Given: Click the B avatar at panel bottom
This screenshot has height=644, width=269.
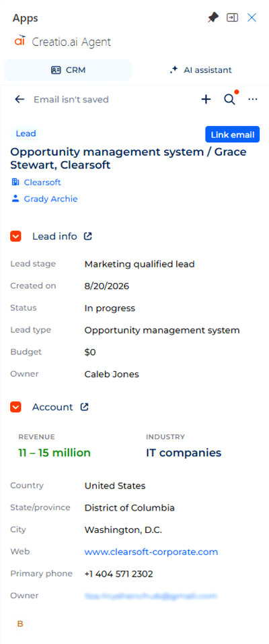Looking at the screenshot, I should pos(20,624).
